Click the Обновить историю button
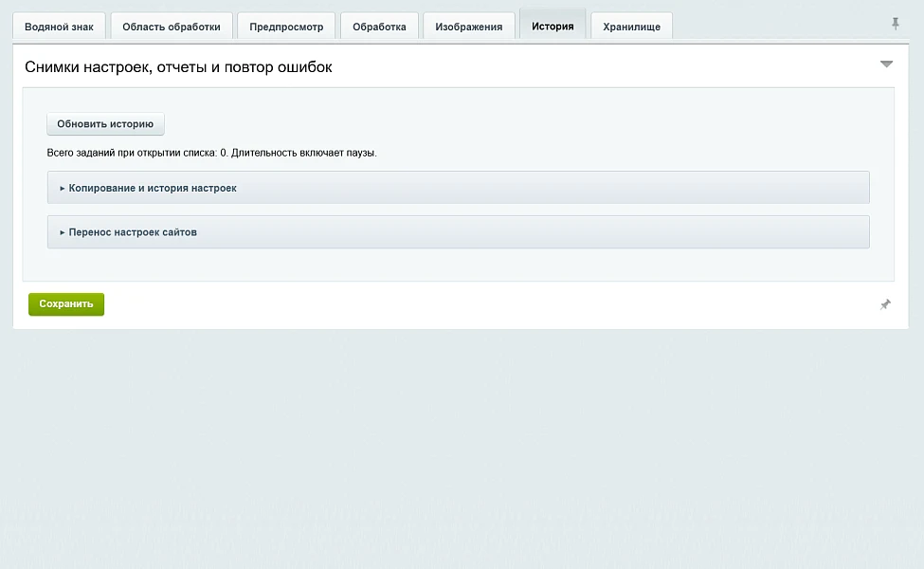 tap(105, 124)
